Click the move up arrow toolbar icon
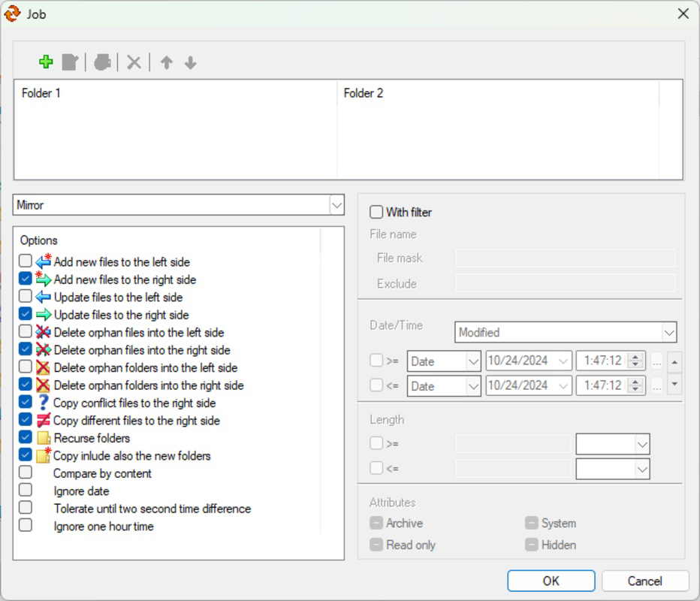This screenshot has height=601, width=700. (x=167, y=62)
